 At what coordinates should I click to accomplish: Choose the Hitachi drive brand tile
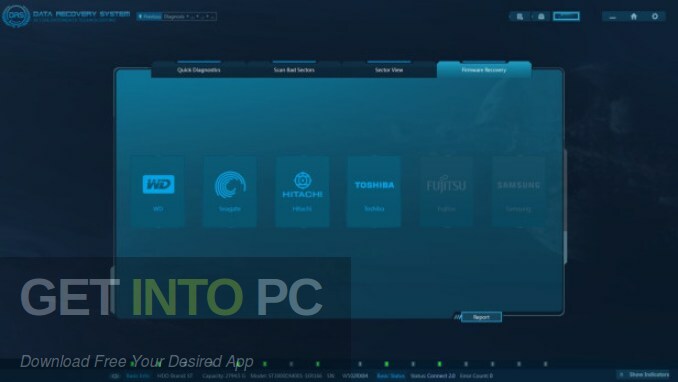(x=302, y=192)
